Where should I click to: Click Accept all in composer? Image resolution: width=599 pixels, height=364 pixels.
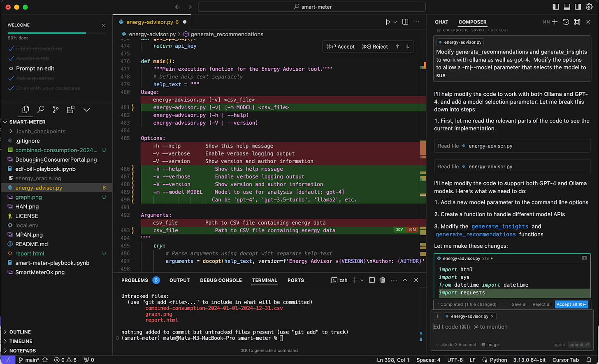tap(571, 304)
